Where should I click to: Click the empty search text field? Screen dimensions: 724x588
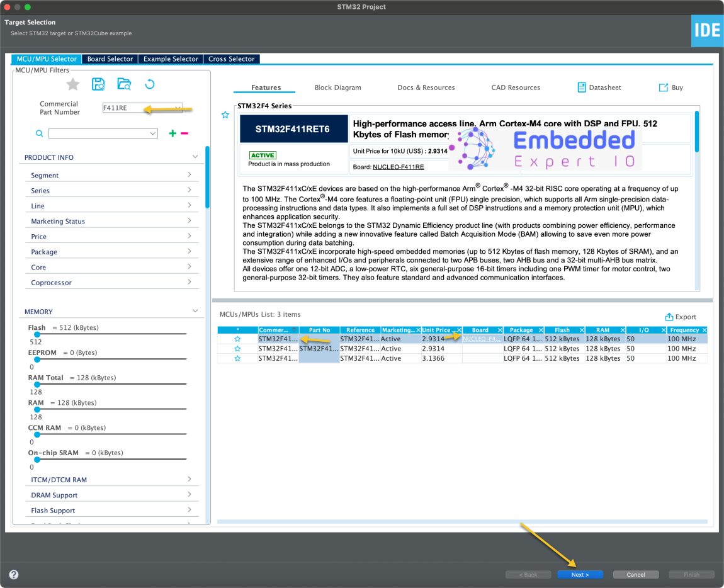tap(99, 133)
